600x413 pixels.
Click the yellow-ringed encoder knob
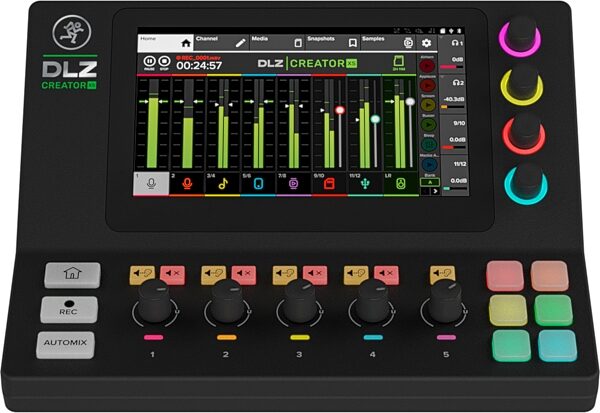(522, 85)
